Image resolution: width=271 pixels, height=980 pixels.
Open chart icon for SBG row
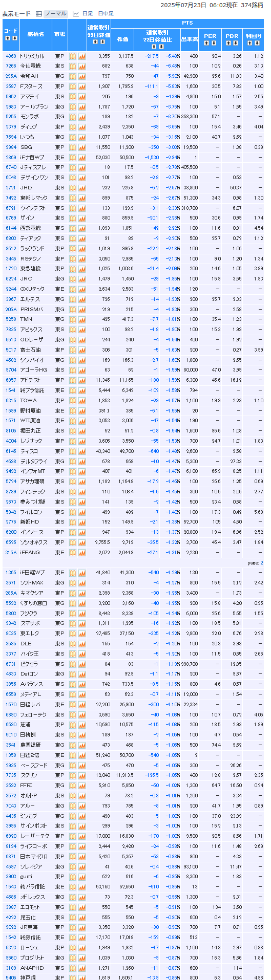pyautogui.click(x=82, y=147)
